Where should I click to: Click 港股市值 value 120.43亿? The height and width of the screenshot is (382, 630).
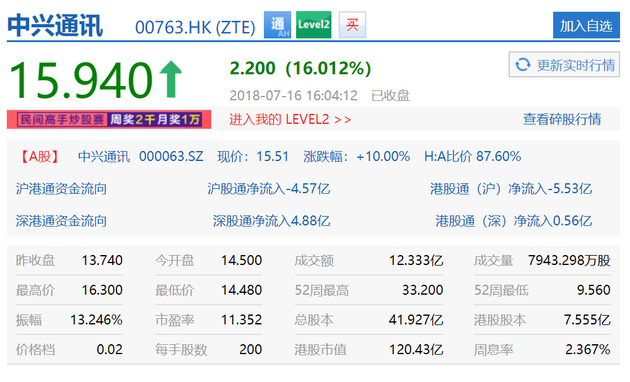416,349
